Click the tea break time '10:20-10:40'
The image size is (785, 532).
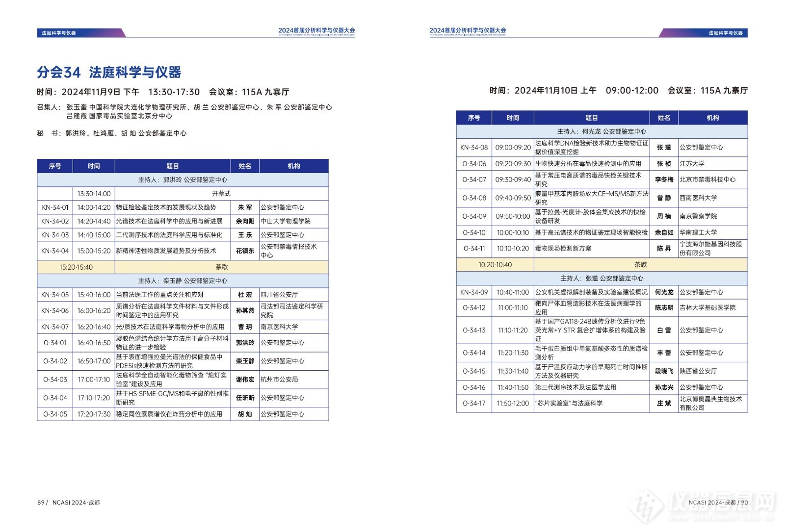pos(495,265)
